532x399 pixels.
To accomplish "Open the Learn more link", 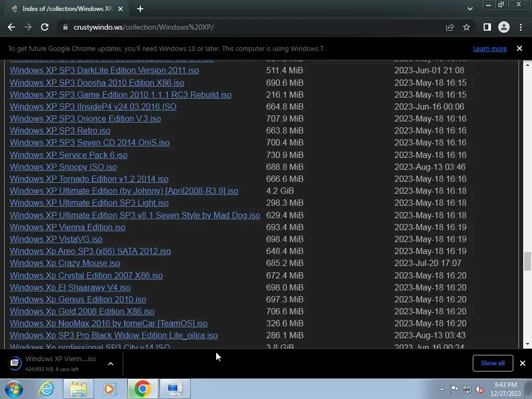I will 490,48.
